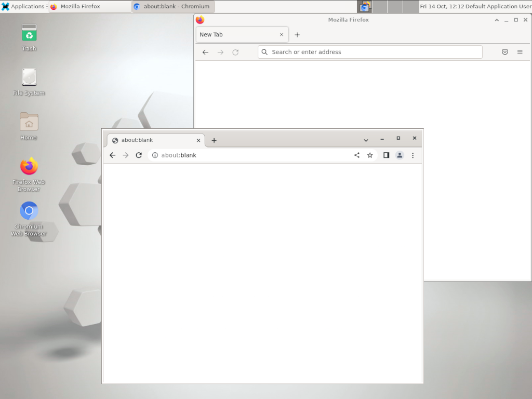Image resolution: width=532 pixels, height=399 pixels.
Task: Go back in the Chromium window
Action: coord(113,155)
